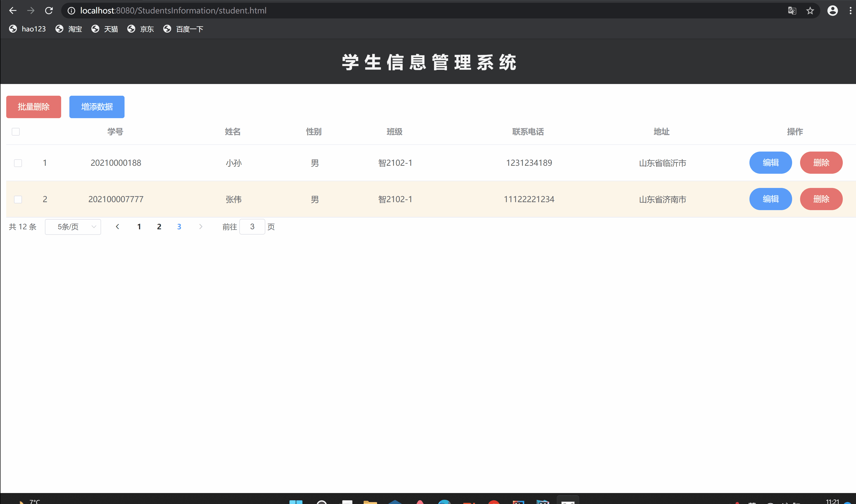Click the next page chevron
Image resolution: width=856 pixels, height=504 pixels.
coord(201,227)
